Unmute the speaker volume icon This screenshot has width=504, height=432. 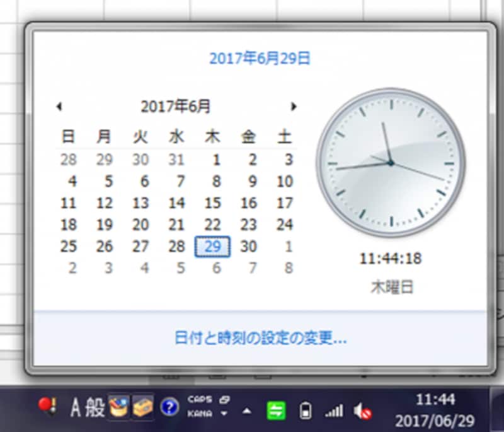click(x=362, y=409)
